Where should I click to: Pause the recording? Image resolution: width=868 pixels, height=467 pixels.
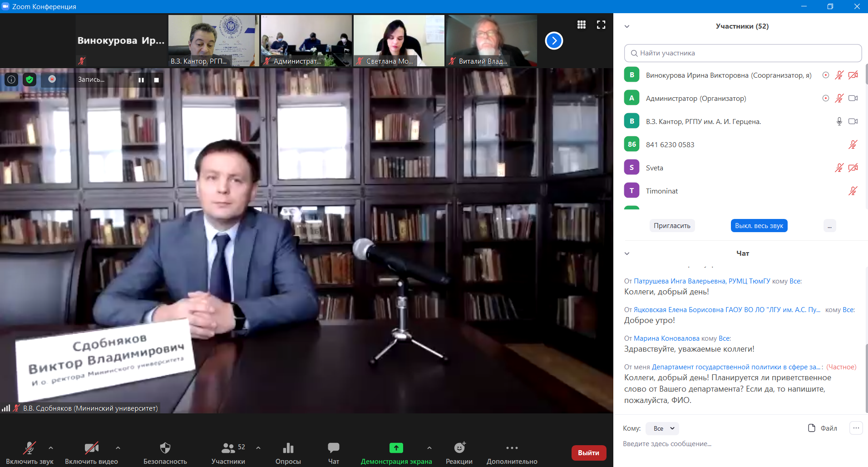(141, 80)
